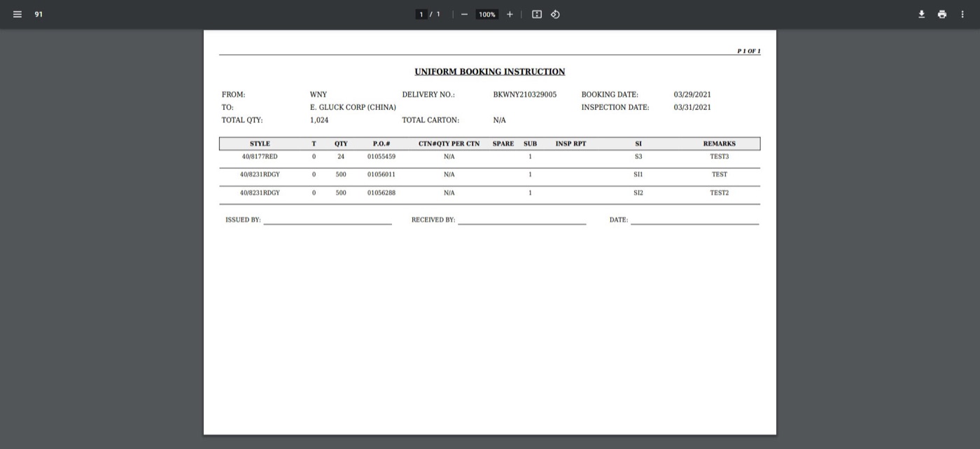
Task: Edit the 100% zoom level field
Action: [487, 14]
